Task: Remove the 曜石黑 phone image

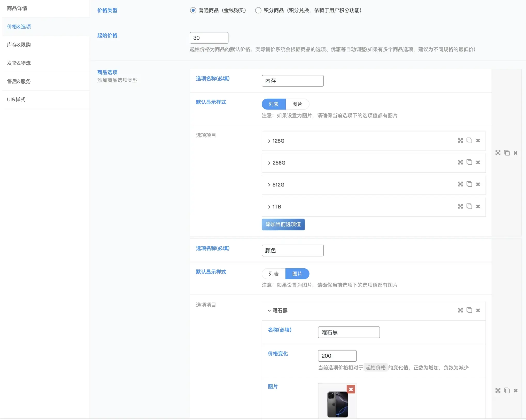Action: 351,389
